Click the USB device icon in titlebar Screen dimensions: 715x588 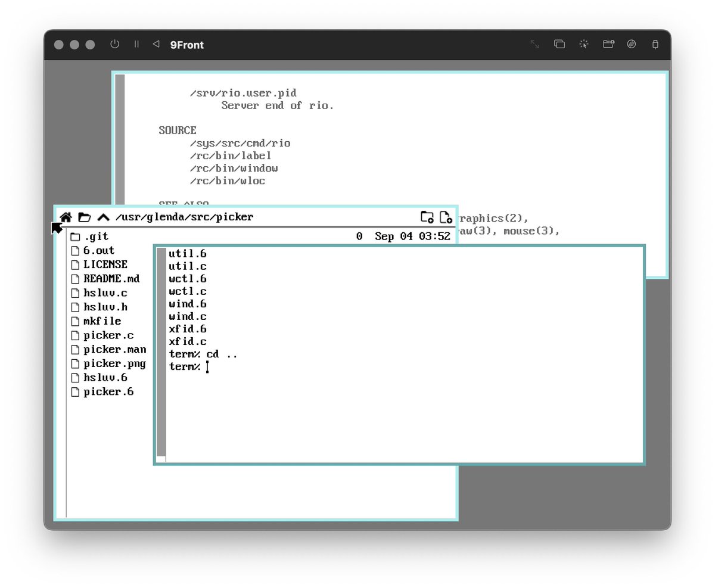(x=655, y=44)
